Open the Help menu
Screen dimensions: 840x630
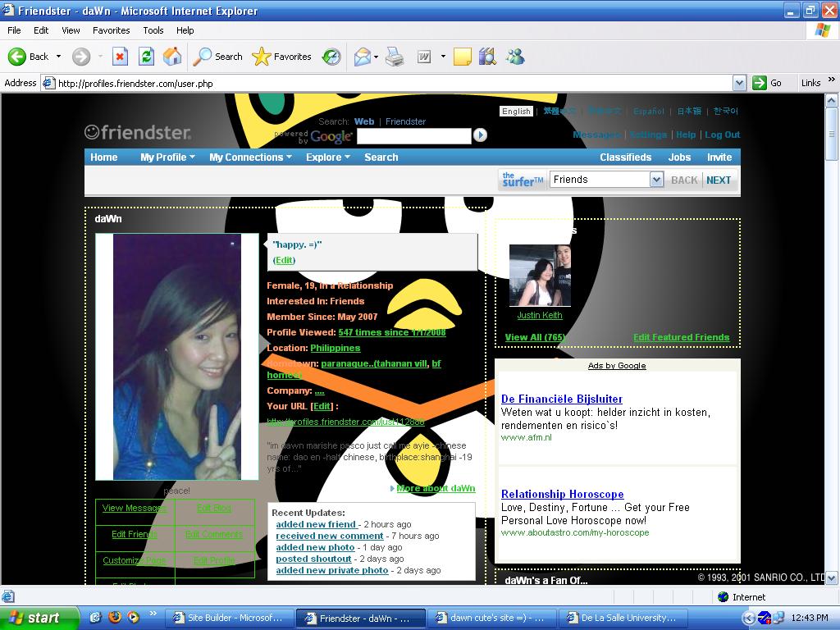[185, 30]
